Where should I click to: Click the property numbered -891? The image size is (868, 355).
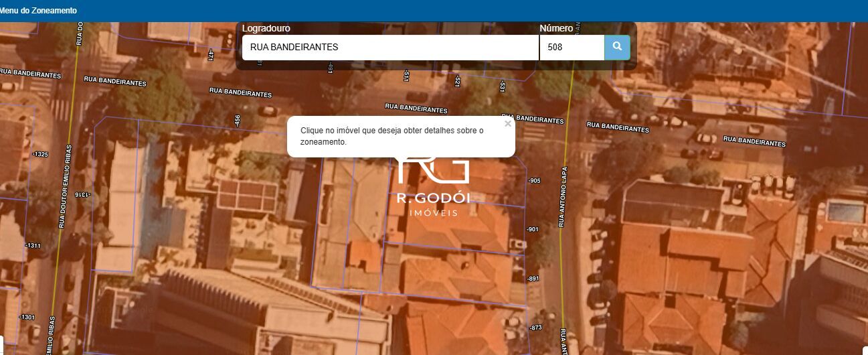[533, 278]
